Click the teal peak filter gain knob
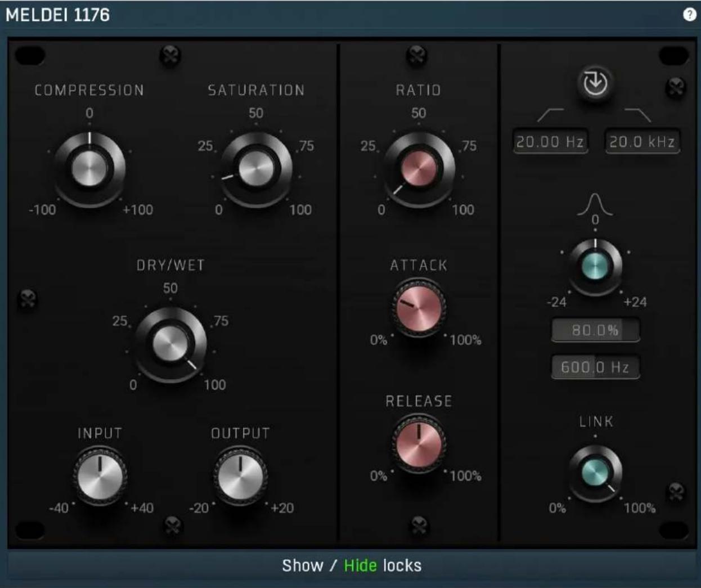Image resolution: width=701 pixels, height=588 pixels. [x=595, y=267]
